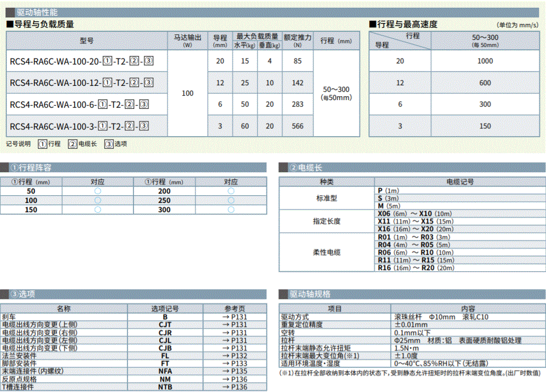Select rated thrust value 142
This screenshot has height=392, width=546.
pyautogui.click(x=298, y=83)
